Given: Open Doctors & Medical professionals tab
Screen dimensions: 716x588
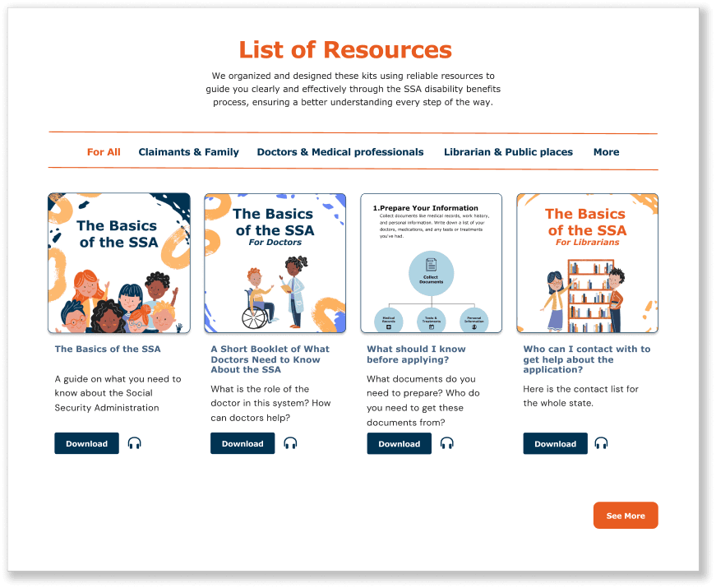Looking at the screenshot, I should pyautogui.click(x=340, y=152).
